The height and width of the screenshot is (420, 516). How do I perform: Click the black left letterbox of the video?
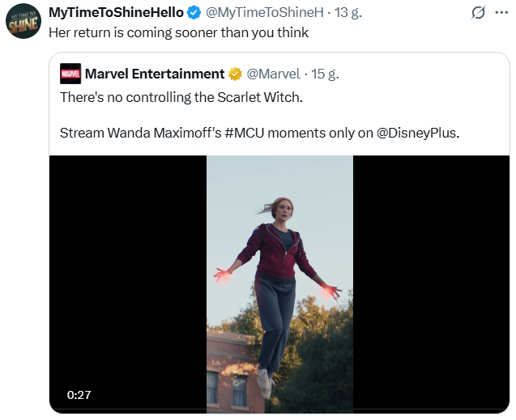pyautogui.click(x=128, y=283)
